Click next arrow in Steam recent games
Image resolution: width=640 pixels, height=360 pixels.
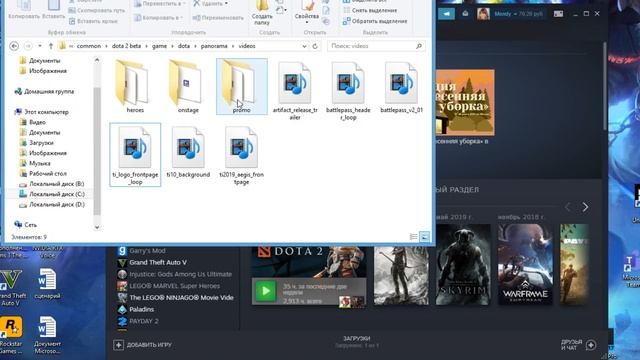[585, 207]
